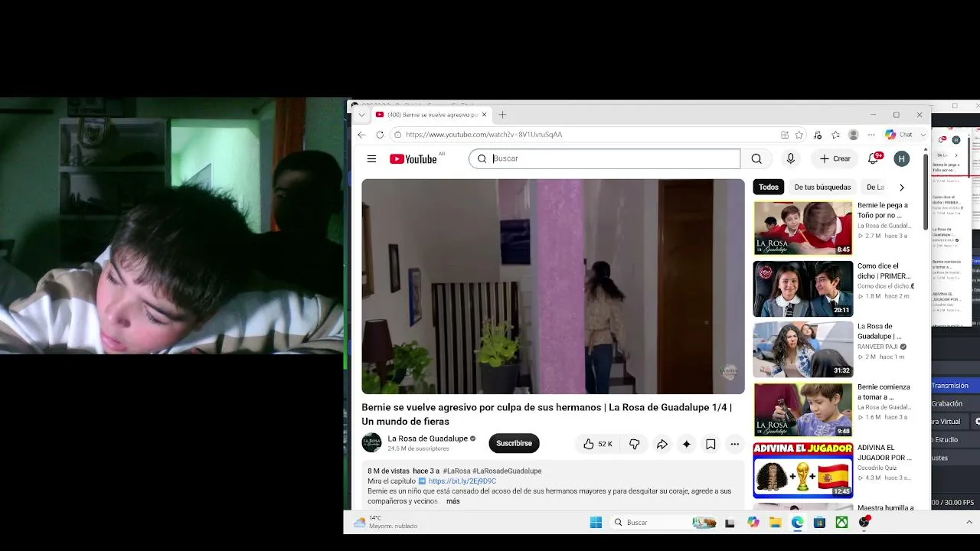980x551 pixels.
Task: Open the bit.ly link in the description
Action: tap(462, 481)
